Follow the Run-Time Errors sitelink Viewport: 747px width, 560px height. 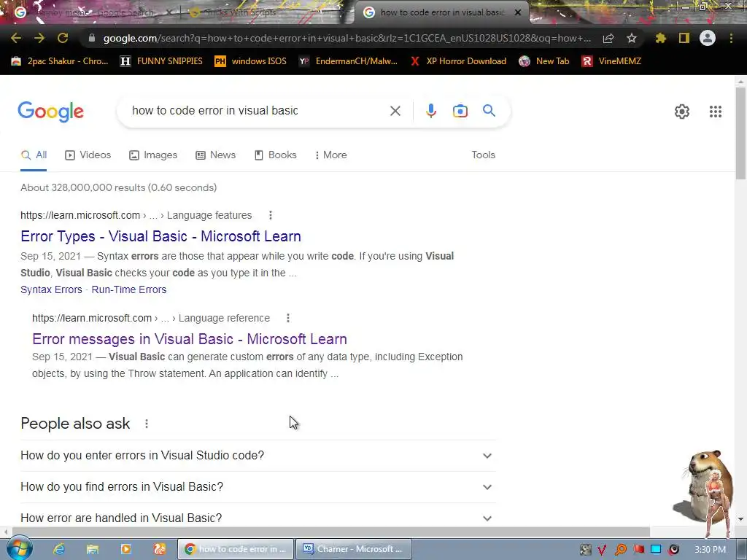tap(129, 289)
